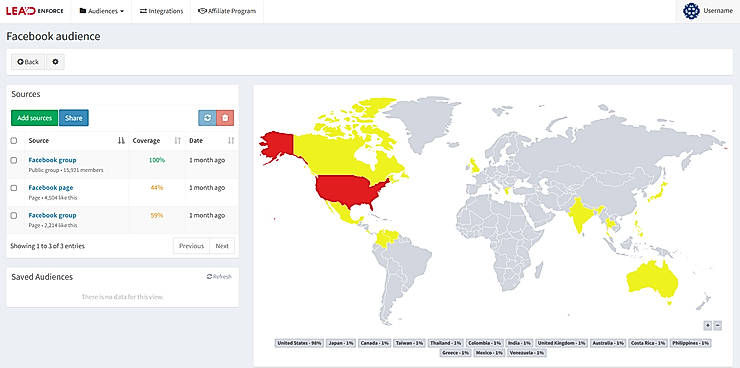
Task: Click the green Add sources button
Action: point(34,118)
